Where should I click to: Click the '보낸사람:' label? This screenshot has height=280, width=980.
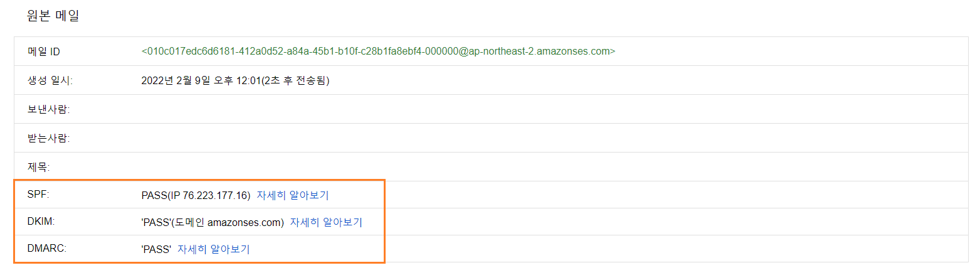pos(48,109)
